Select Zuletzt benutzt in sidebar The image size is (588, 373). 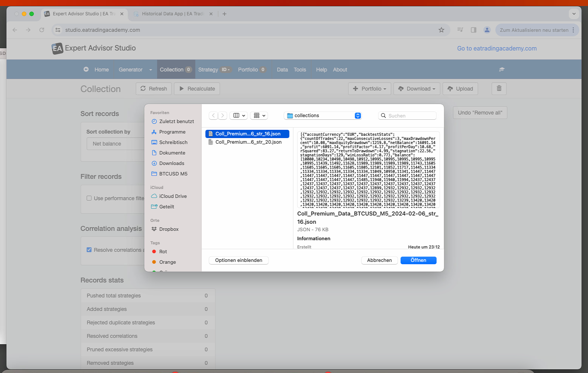(x=173, y=121)
